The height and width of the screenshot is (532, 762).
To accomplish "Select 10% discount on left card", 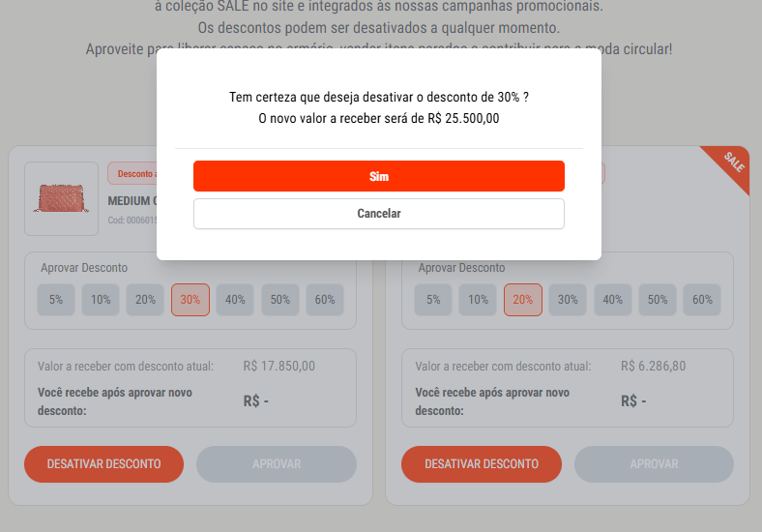I will click(101, 300).
